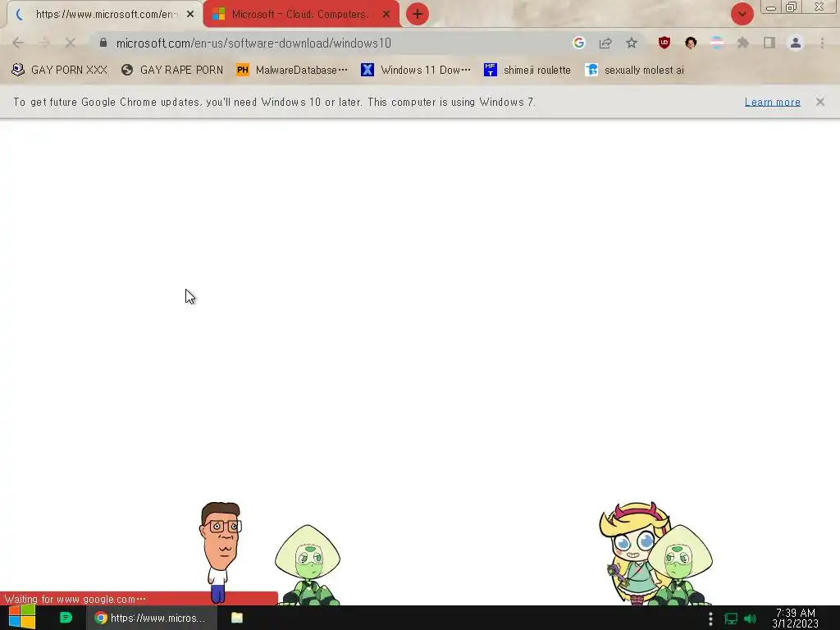Show hidden tray icons via three dots
840x630 pixels.
click(710, 619)
